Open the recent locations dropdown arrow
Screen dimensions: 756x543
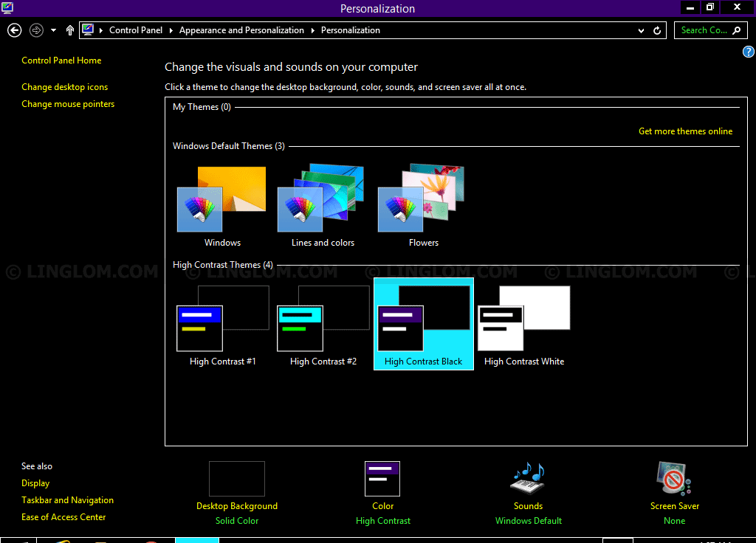click(53, 30)
